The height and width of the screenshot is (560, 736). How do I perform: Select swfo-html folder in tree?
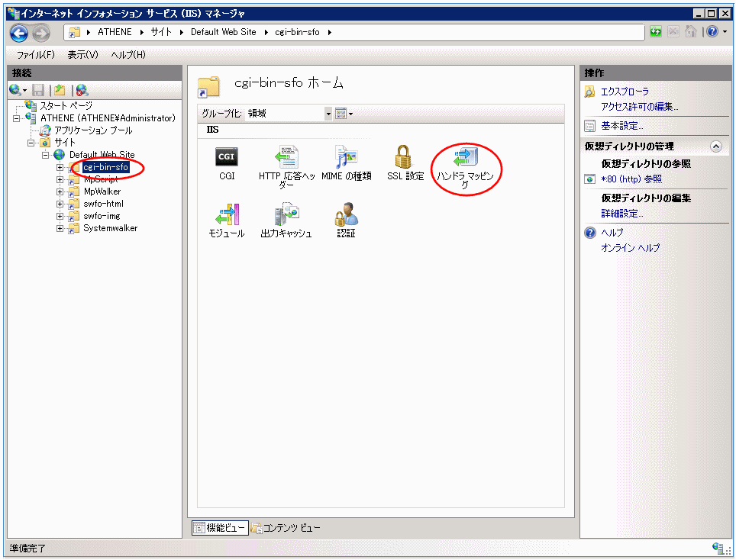pos(103,204)
